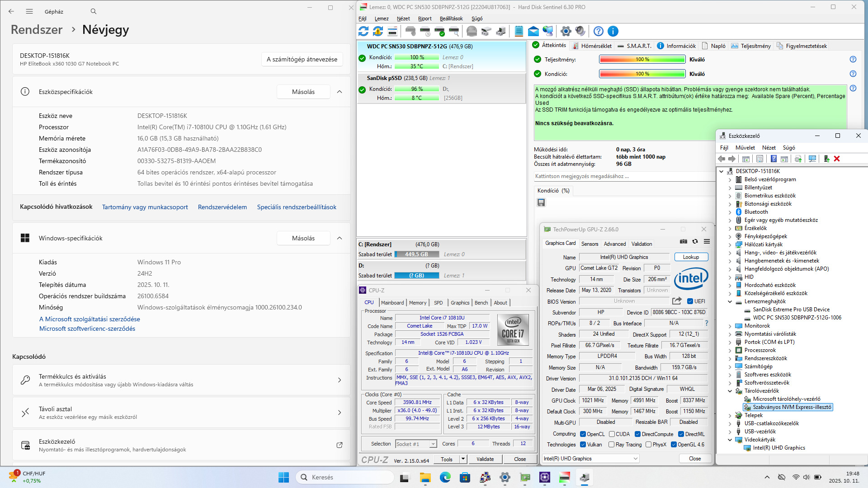Click the blue refresh icon in Hard Disk Sentinel
Viewport: 868px width, 488px height.
coord(363,31)
